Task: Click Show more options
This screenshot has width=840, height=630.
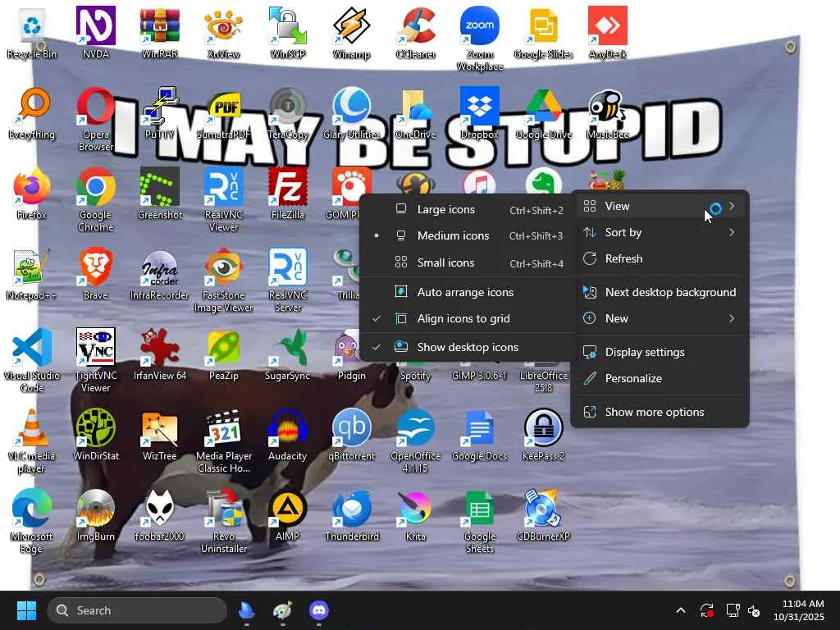Action: pos(660,412)
